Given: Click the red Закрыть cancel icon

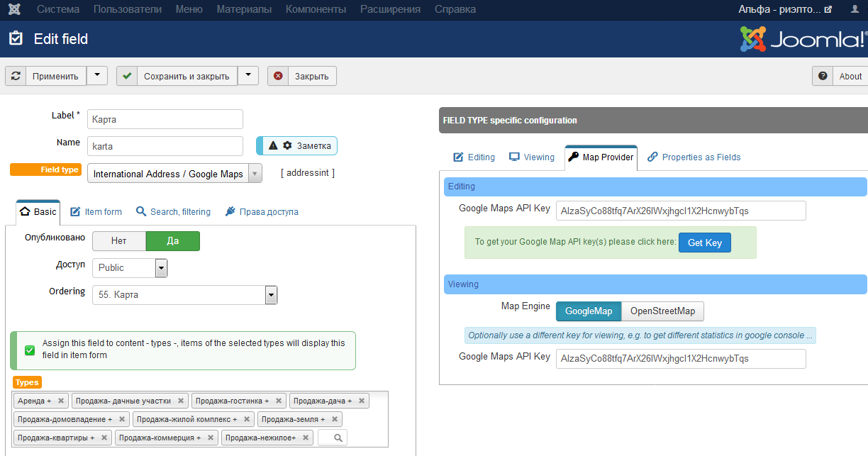Looking at the screenshot, I should click(278, 76).
